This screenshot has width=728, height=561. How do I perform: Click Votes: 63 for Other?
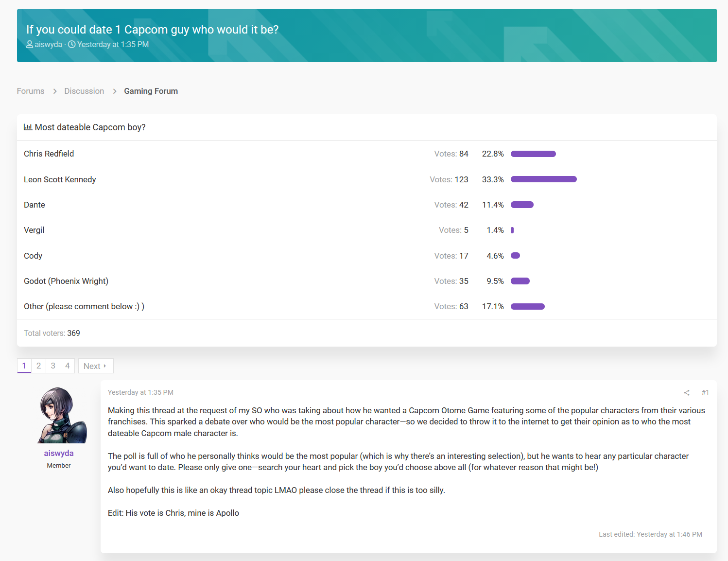point(451,306)
